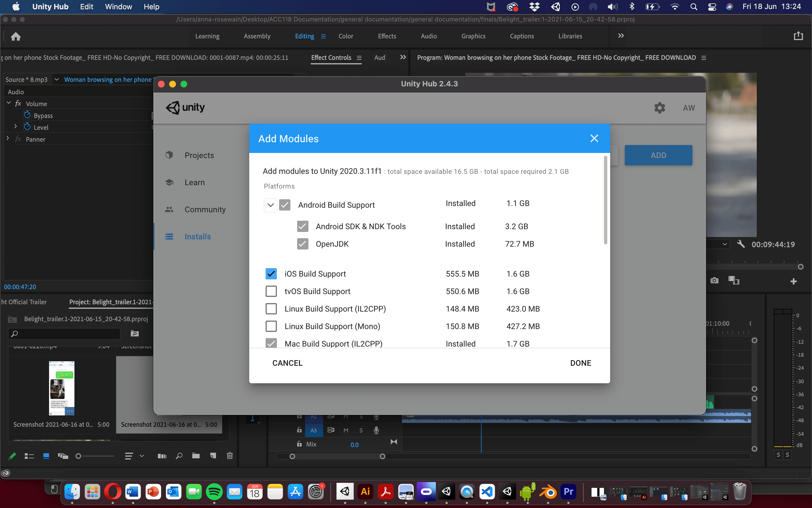812x508 pixels.
Task: Go to Premiere Pro Home screen icon
Action: click(16, 36)
